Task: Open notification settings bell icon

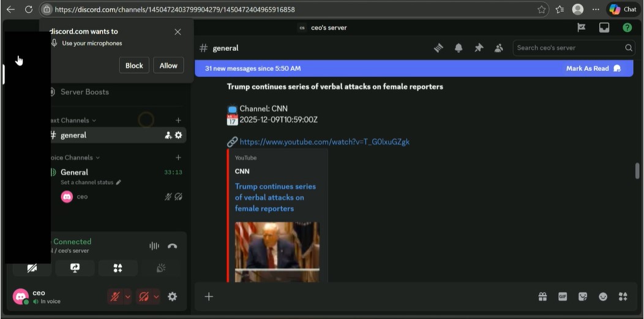Action: 459,48
